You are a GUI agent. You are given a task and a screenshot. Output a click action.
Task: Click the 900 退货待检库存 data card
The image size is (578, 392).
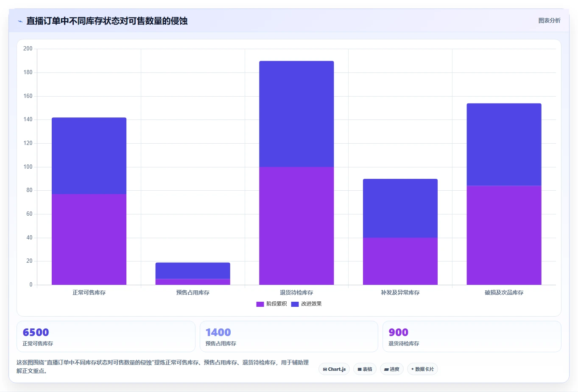pos(472,336)
